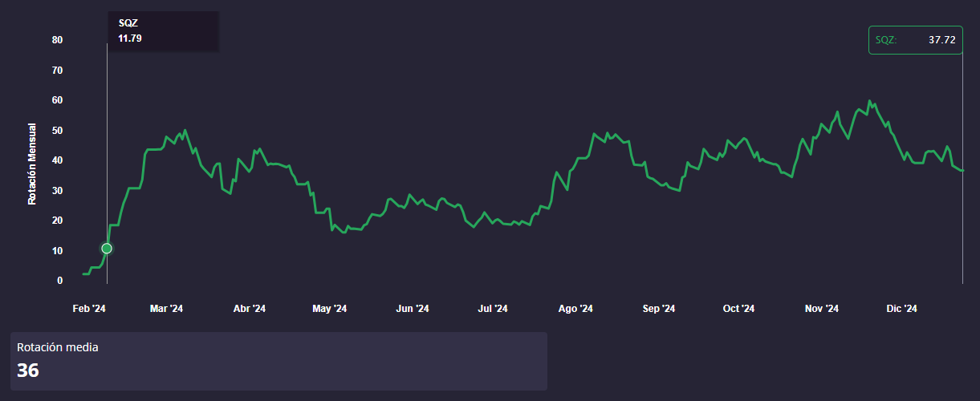This screenshot has height=401, width=980.
Task: Click the 40 y-axis value
Action: pyautogui.click(x=58, y=160)
